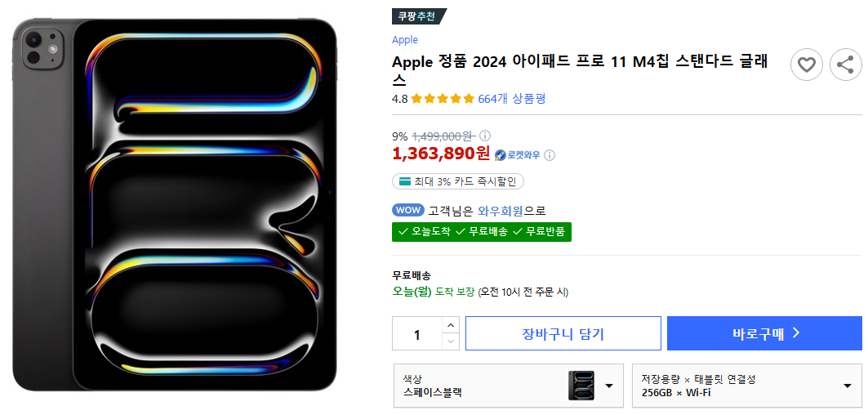Viewport: 868px width, 415px height.
Task: Increase quantity with the up arrow
Action: 451,325
